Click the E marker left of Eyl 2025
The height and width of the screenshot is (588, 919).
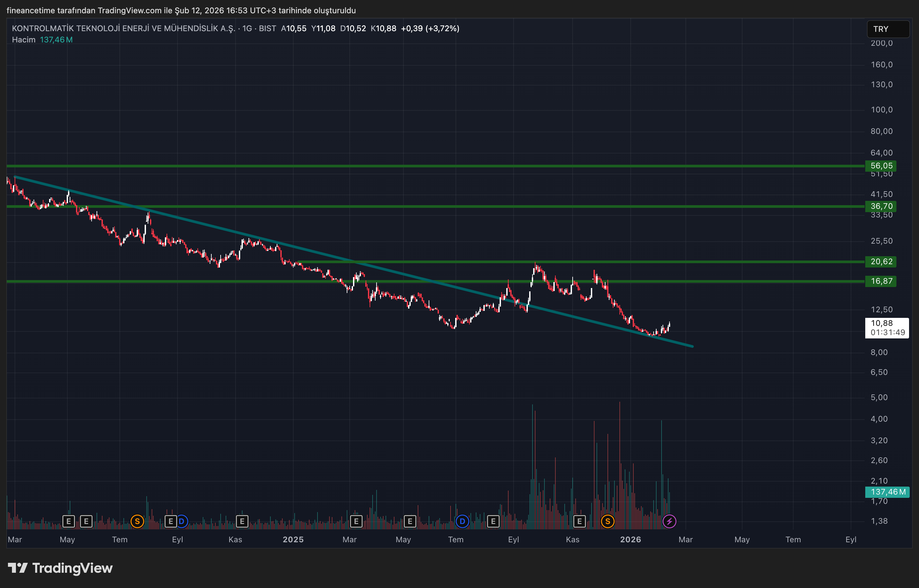coord(493,521)
